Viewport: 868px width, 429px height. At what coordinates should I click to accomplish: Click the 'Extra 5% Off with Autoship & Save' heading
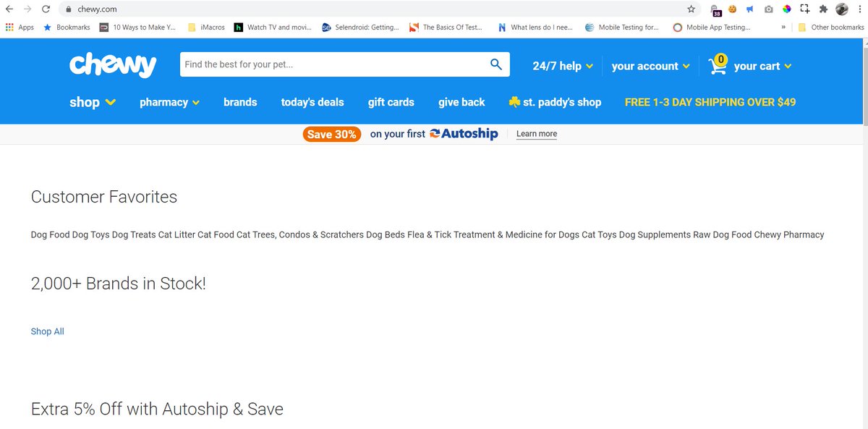click(x=157, y=409)
